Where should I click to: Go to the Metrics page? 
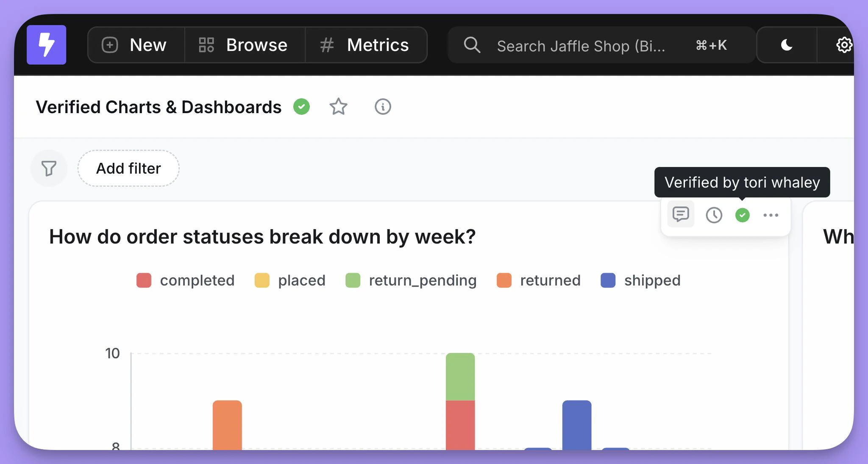pyautogui.click(x=365, y=45)
